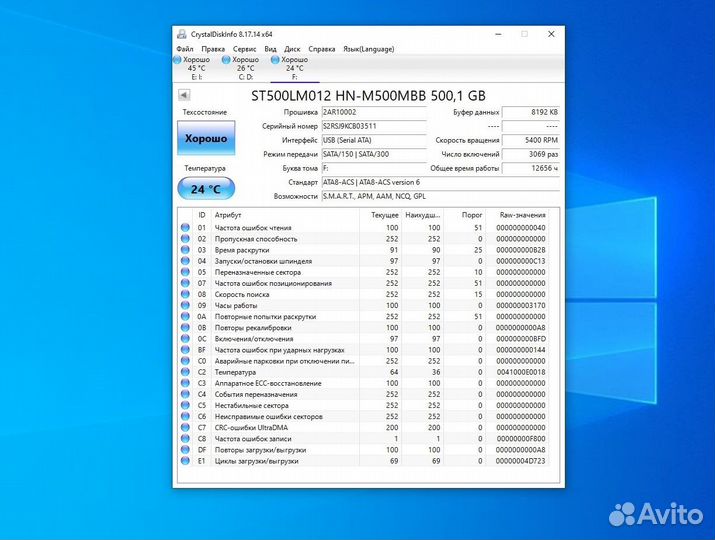Click status circle for attribute C2 Температура
The width and height of the screenshot is (715, 540).
pos(185,372)
